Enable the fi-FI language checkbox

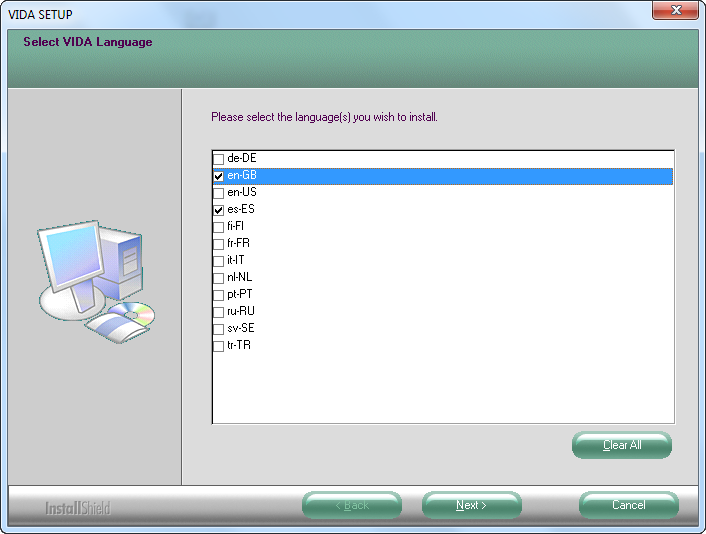click(x=218, y=227)
